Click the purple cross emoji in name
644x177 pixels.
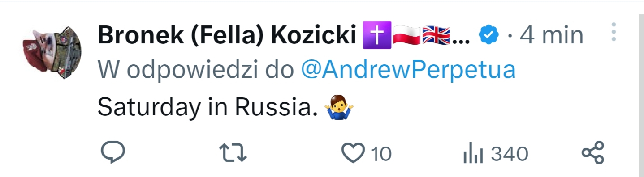coord(377,34)
